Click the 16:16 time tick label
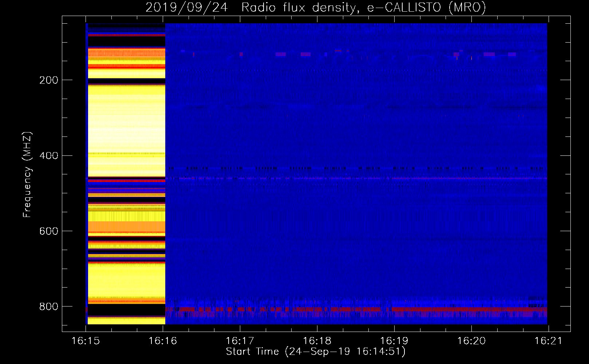This screenshot has width=589, height=364. [x=163, y=341]
